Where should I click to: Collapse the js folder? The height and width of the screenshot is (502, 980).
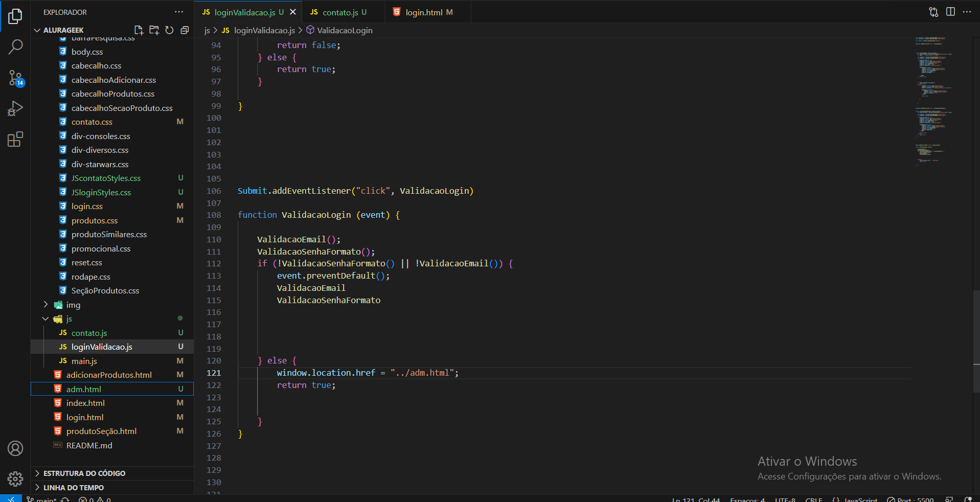[112, 318]
